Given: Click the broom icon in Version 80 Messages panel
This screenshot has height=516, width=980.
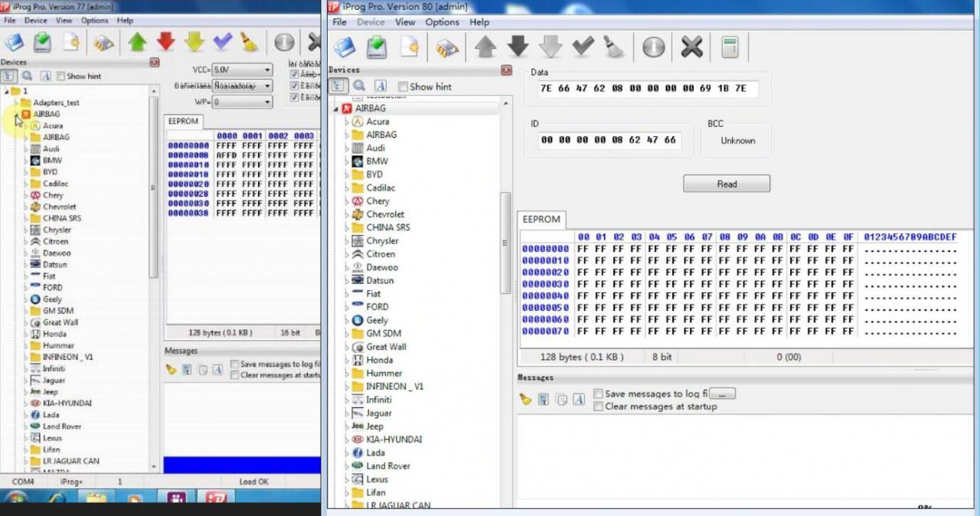Looking at the screenshot, I should coord(525,399).
